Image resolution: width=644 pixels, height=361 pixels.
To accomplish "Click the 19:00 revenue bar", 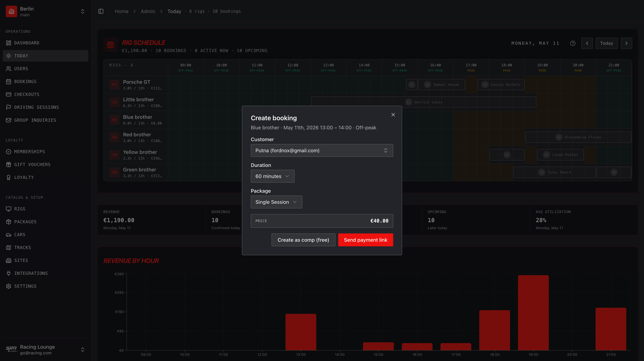I will click(533, 313).
